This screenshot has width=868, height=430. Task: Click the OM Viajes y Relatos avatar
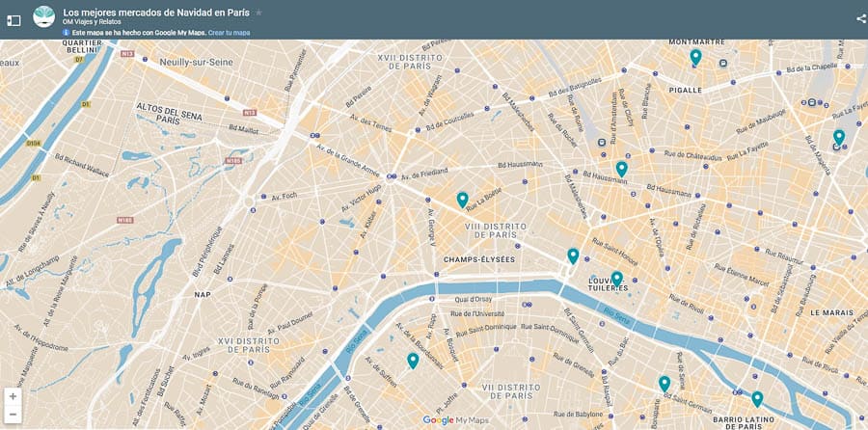tap(43, 16)
